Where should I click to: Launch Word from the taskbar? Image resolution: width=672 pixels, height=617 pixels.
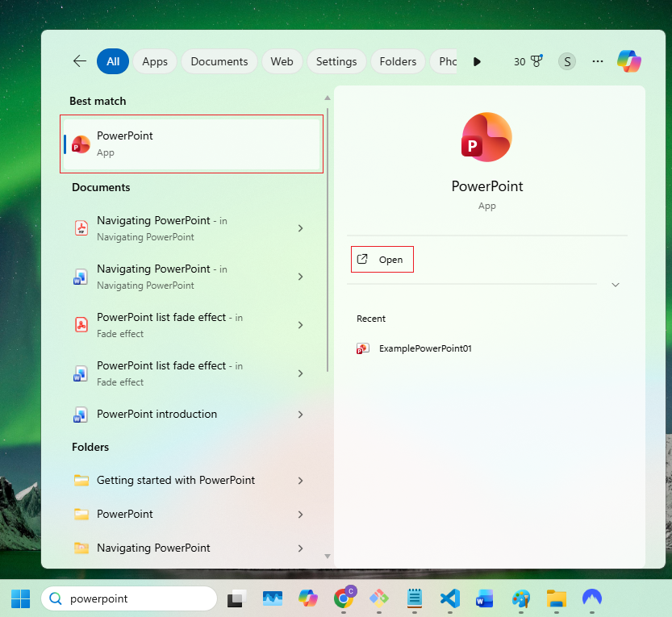click(485, 598)
